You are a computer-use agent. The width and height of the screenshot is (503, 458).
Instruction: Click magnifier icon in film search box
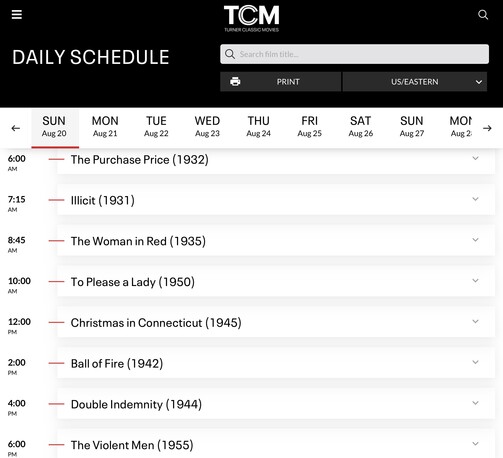[x=230, y=54]
